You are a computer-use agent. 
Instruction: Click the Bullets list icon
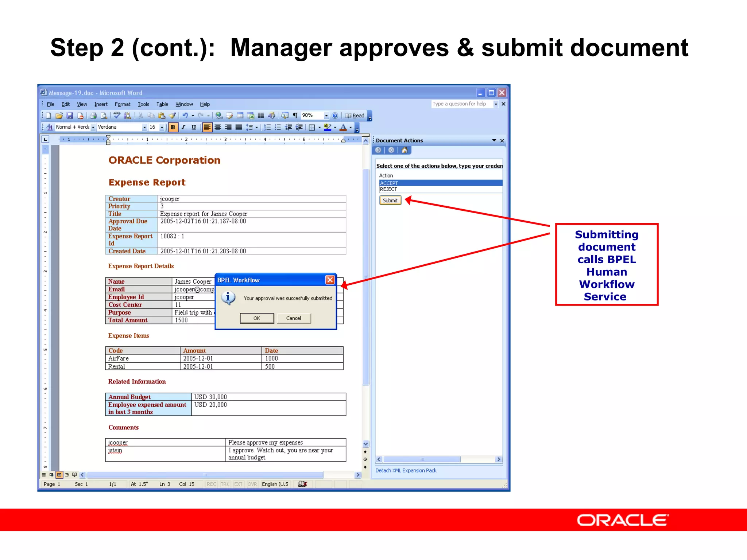pos(278,127)
